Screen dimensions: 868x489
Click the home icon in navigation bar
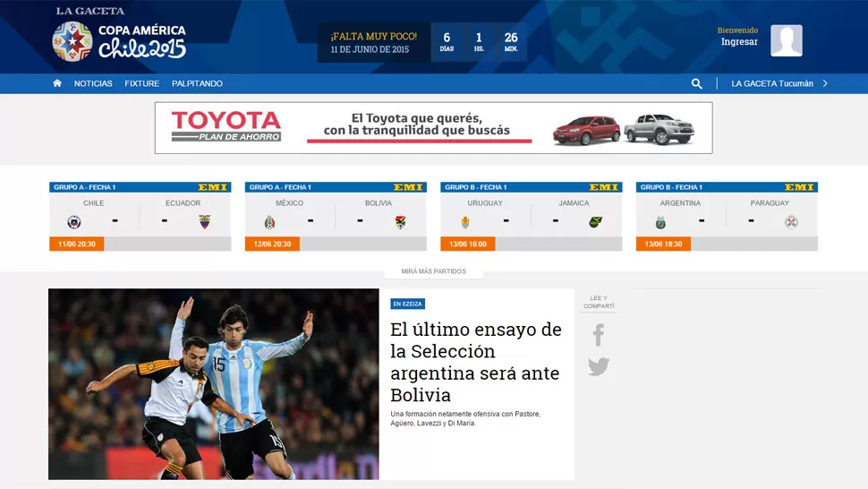(57, 83)
